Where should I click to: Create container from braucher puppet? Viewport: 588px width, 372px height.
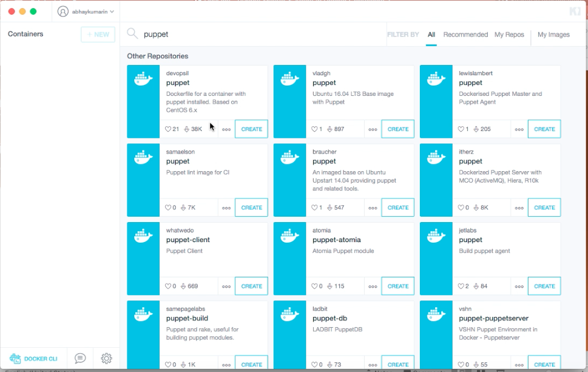[398, 208]
